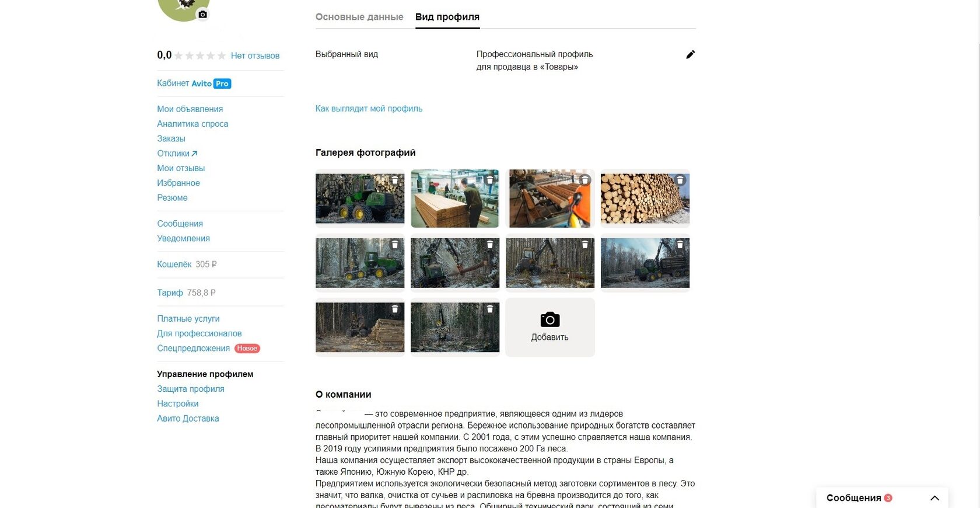Delete the green forwarder tractor photo
980x508 pixels.
coord(395,180)
